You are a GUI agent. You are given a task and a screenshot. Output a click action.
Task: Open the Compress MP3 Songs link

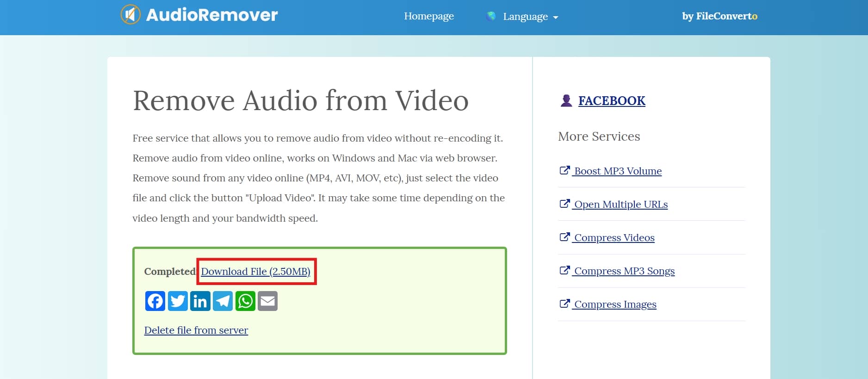pyautogui.click(x=624, y=271)
